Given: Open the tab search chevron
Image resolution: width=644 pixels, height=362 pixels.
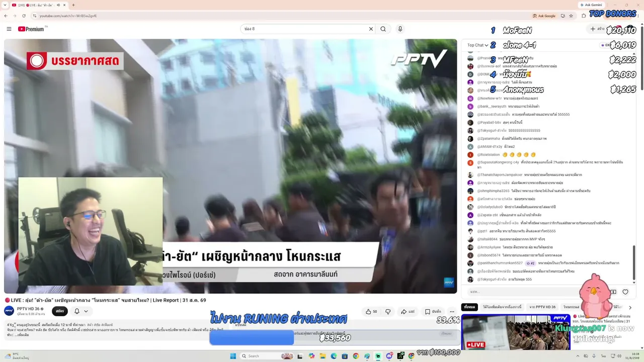Looking at the screenshot, I should coord(5,5).
